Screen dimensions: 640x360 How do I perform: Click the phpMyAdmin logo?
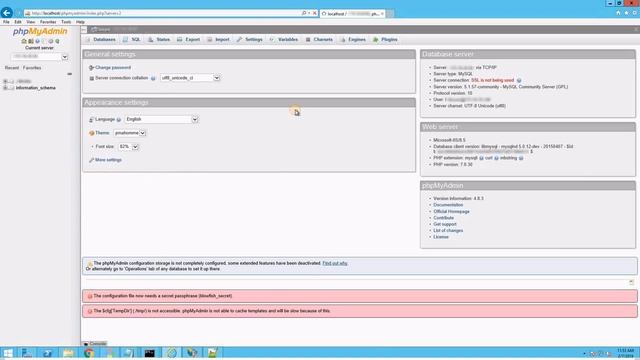(x=40, y=31)
